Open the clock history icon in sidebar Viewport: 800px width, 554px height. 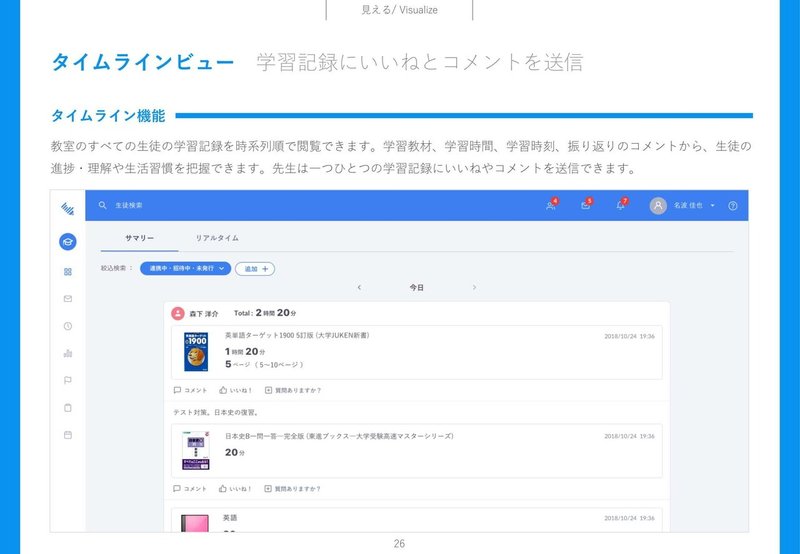pyautogui.click(x=68, y=326)
